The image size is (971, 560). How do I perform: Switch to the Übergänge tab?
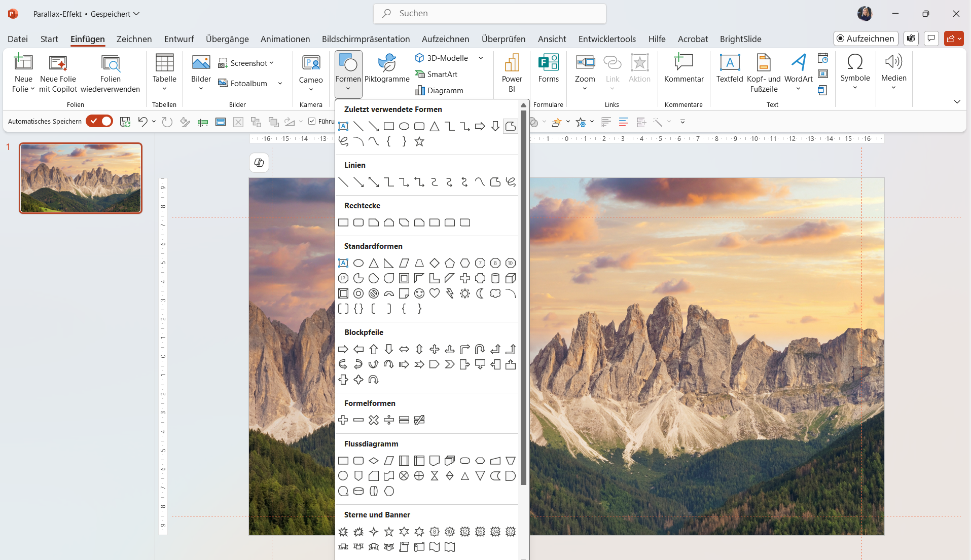[x=227, y=39]
